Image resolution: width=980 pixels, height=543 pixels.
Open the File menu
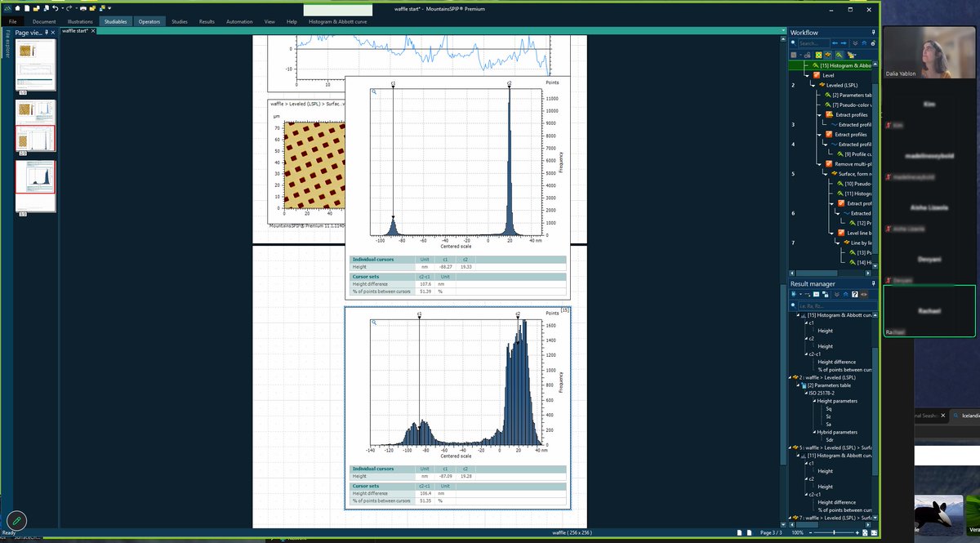pos(13,21)
